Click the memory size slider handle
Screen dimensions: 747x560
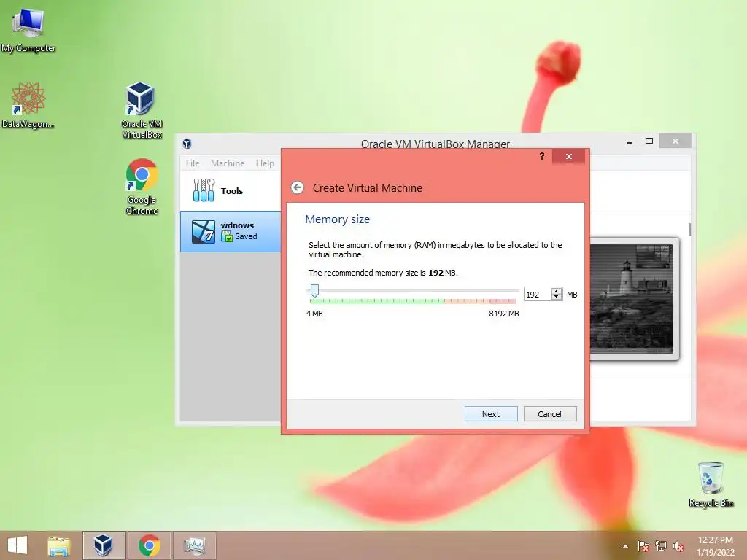[x=314, y=290]
